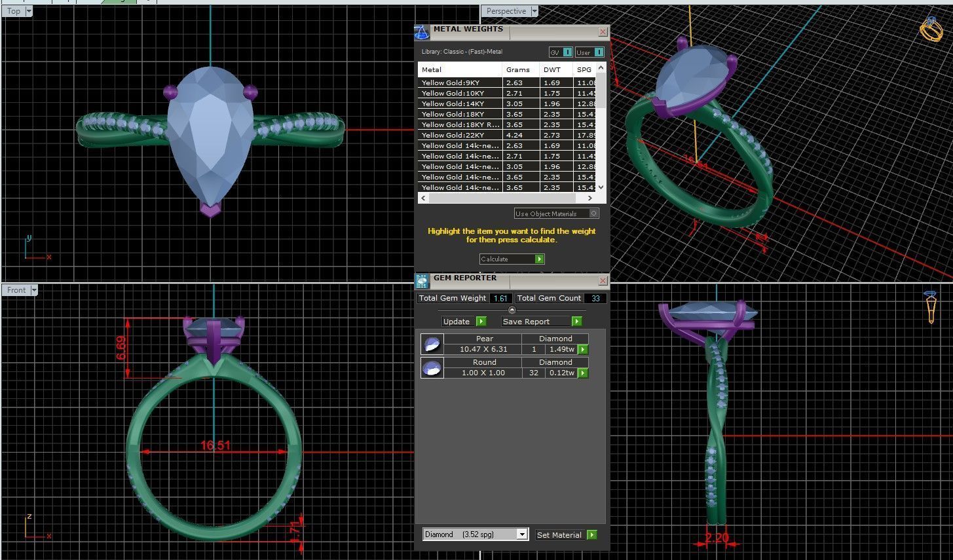Image resolution: width=953 pixels, height=560 pixels.
Task: Select the Yellow Gold:14KY row
Action: point(507,103)
